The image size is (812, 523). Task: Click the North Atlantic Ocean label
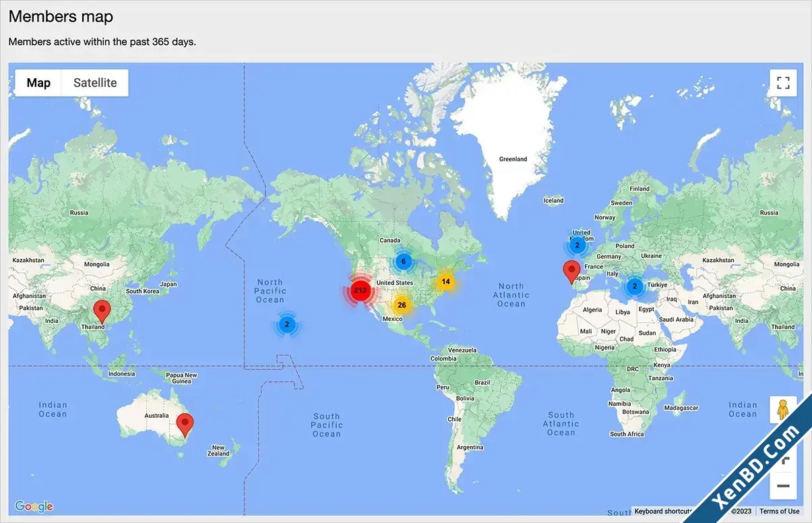[511, 295]
